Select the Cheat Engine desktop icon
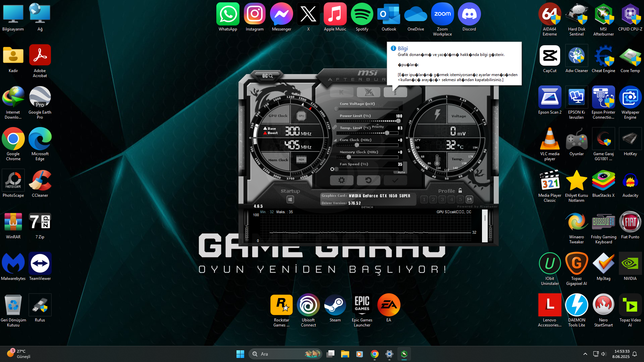Viewport: 644px width, 362px height. point(603,59)
